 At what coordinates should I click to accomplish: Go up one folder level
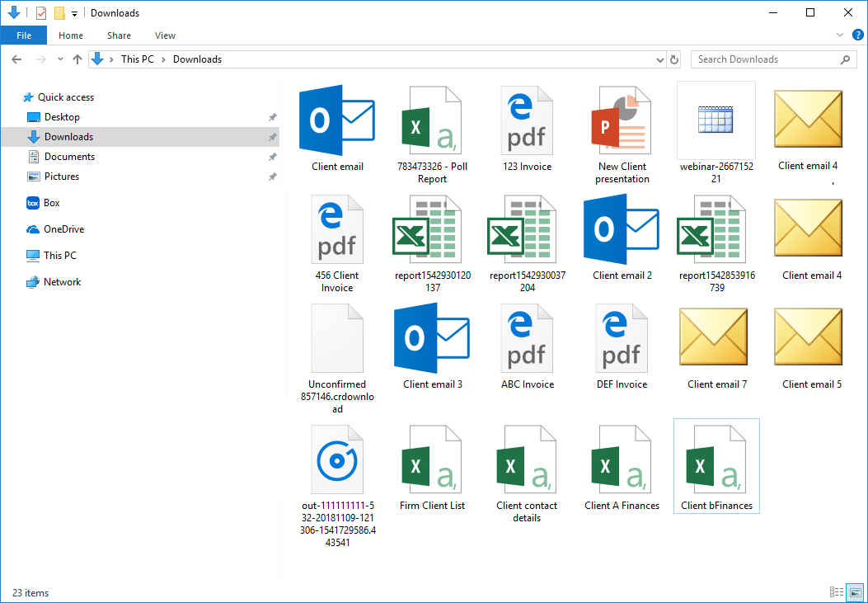[77, 59]
